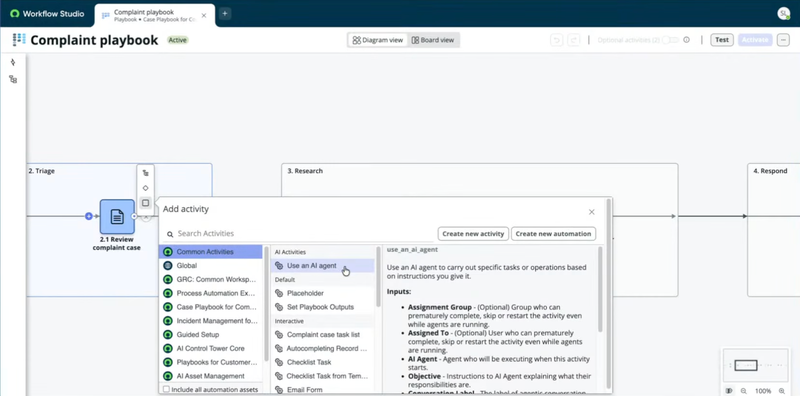800x396 pixels.
Task: Toggle the minimap icon in zoom controls
Action: (x=729, y=390)
